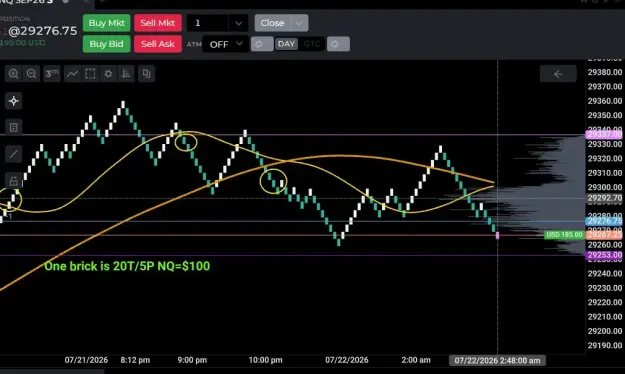625x374 pixels.
Task: Select GTC time-in-force
Action: 312,44
